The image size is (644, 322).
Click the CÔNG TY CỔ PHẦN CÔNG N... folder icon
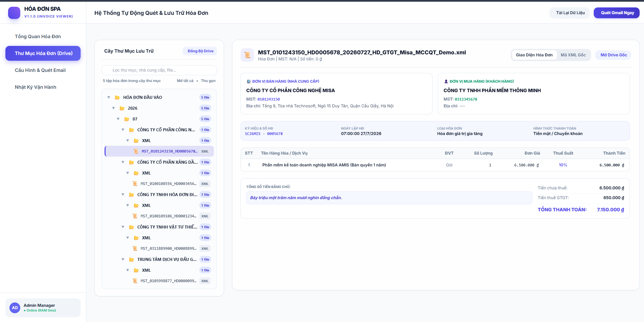click(x=132, y=130)
